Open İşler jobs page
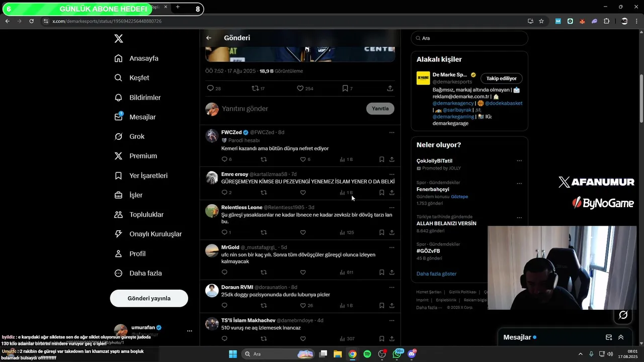This screenshot has height=362, width=644. tap(128, 195)
